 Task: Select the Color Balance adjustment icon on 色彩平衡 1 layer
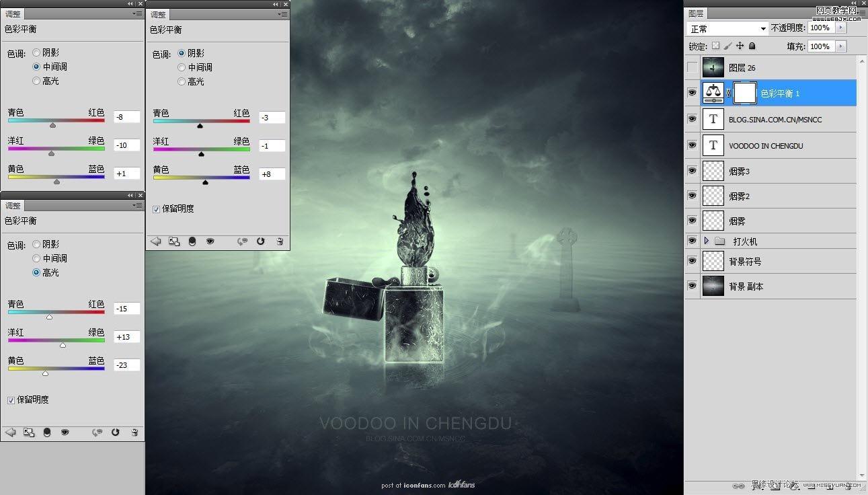[x=712, y=92]
